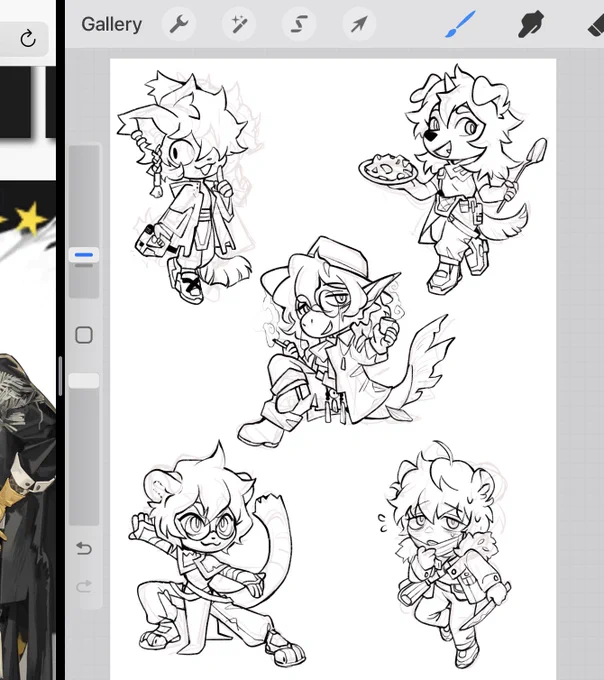Tap the chibi holding a plate
This screenshot has height=680, width=604.
pos(453,179)
